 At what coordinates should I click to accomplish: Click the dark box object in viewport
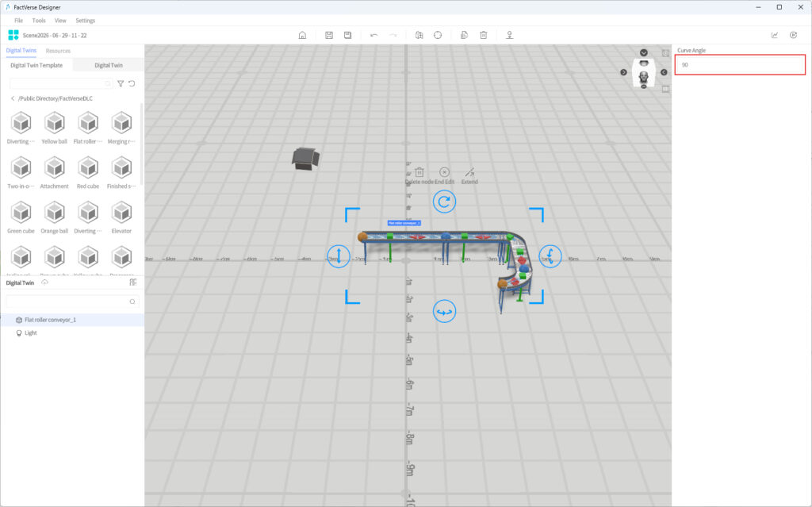305,158
